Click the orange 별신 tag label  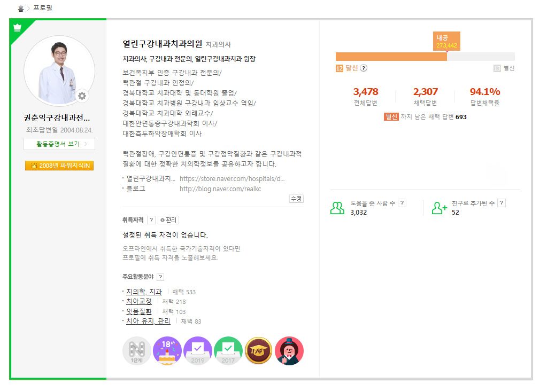[391, 117]
